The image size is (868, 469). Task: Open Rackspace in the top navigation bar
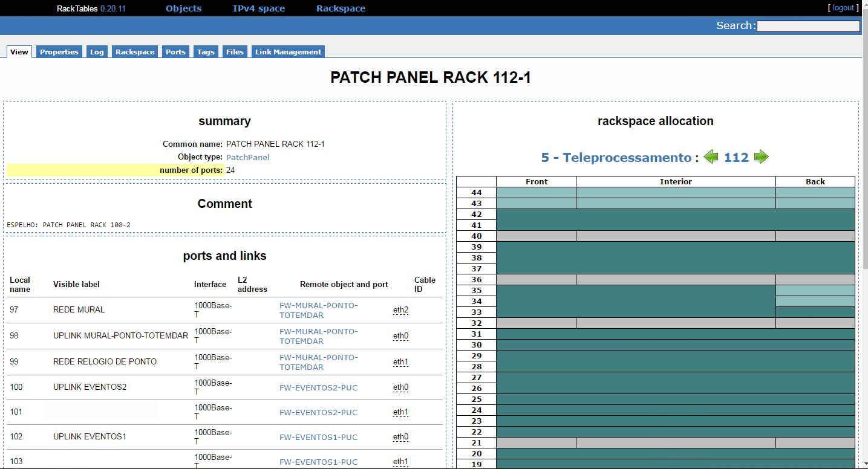tap(341, 8)
